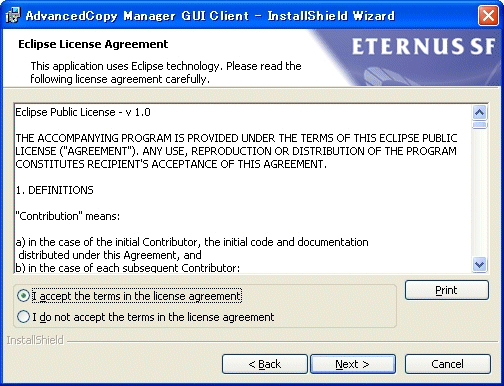
Task: Click the "1. DEFINITIONS" heading in license
Action: pos(55,190)
